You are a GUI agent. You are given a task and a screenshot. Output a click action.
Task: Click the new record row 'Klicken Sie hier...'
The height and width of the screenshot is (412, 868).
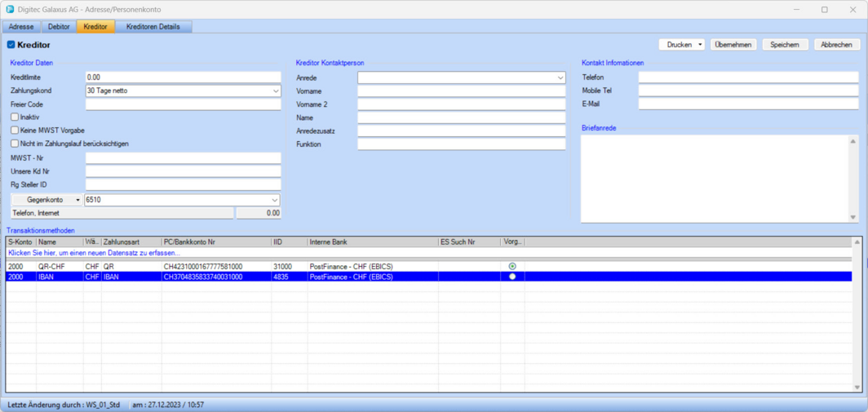click(94, 253)
